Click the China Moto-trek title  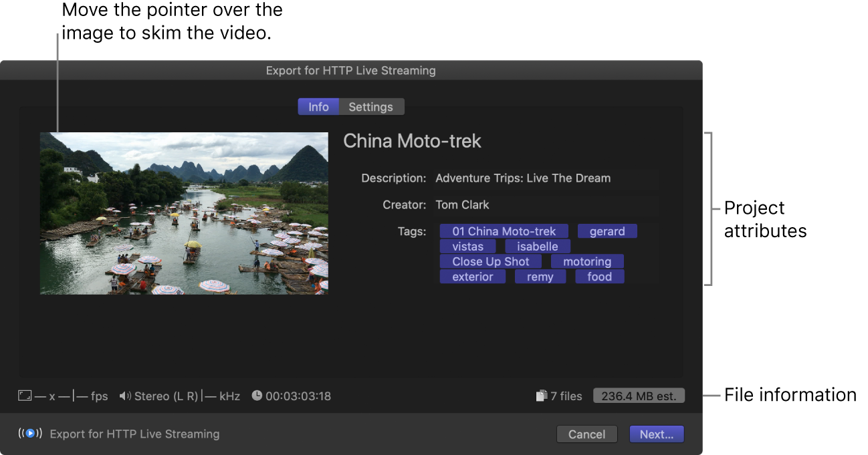point(413,141)
